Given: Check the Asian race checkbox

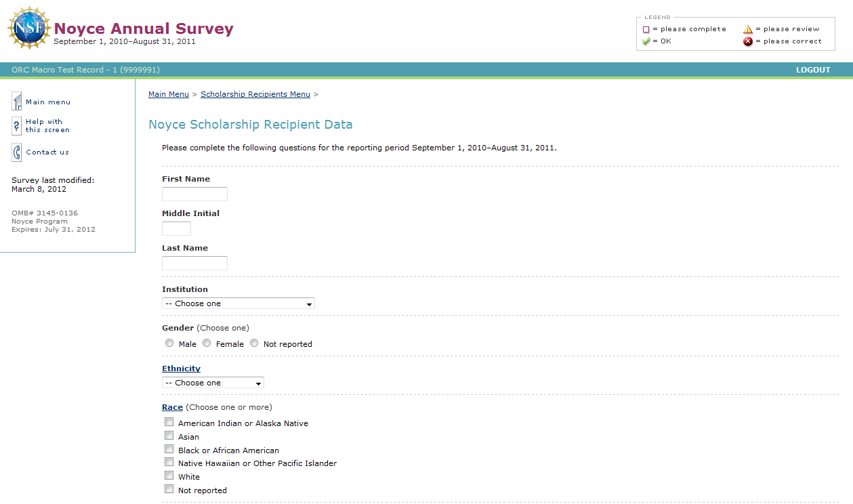Looking at the screenshot, I should [169, 436].
